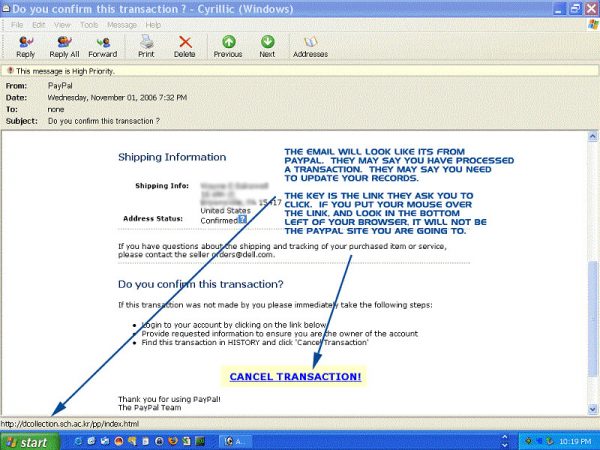Jump to Next message
Screen dimensions: 600x450
pos(267,45)
